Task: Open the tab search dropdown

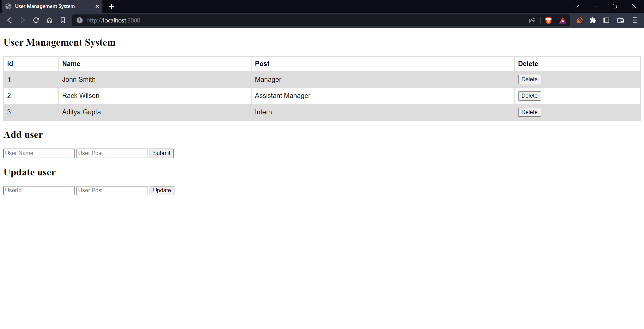Action: tap(577, 6)
